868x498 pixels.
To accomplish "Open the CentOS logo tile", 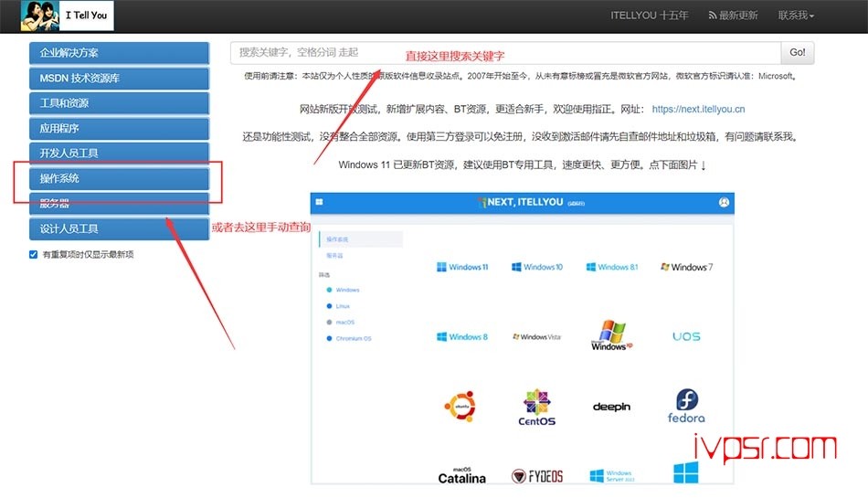I will click(x=537, y=408).
